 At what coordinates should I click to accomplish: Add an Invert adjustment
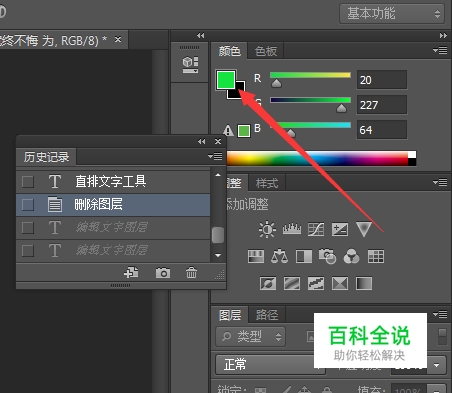click(268, 284)
